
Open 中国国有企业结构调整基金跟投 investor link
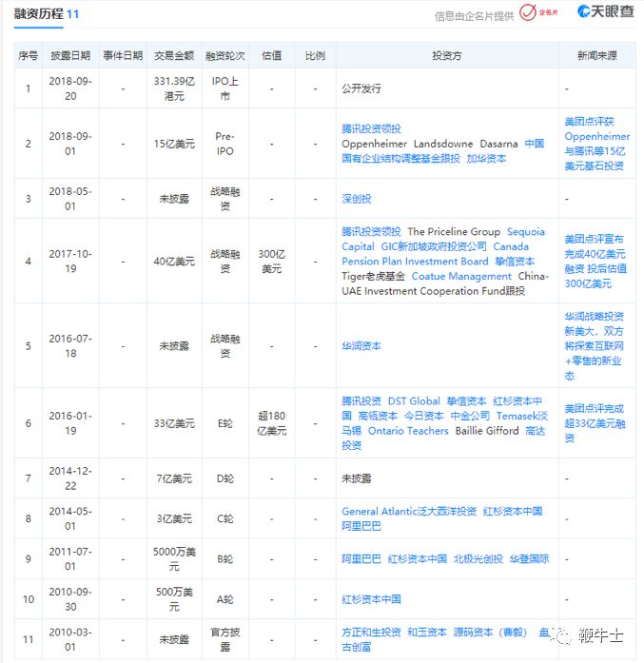pos(442,151)
